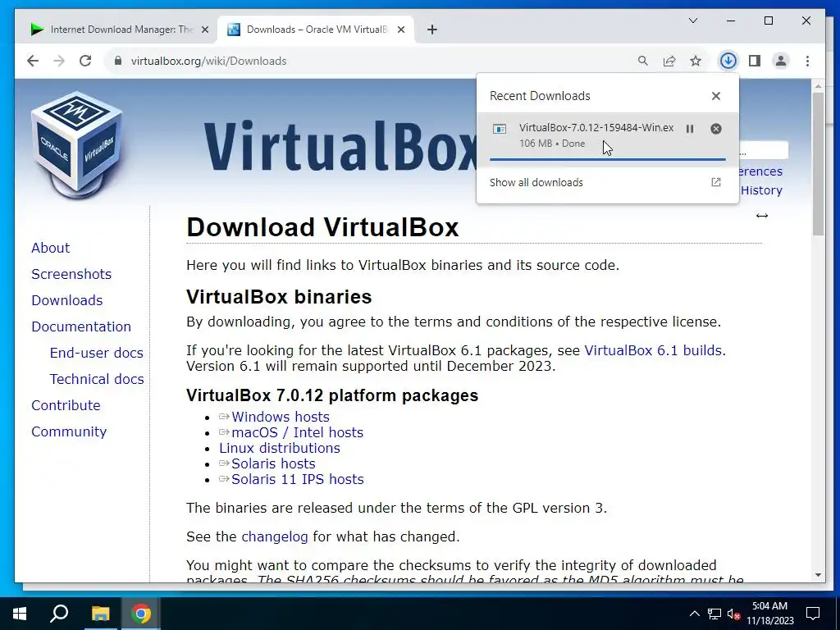
Task: Open tab search chevron in the title bar
Action: (692, 21)
